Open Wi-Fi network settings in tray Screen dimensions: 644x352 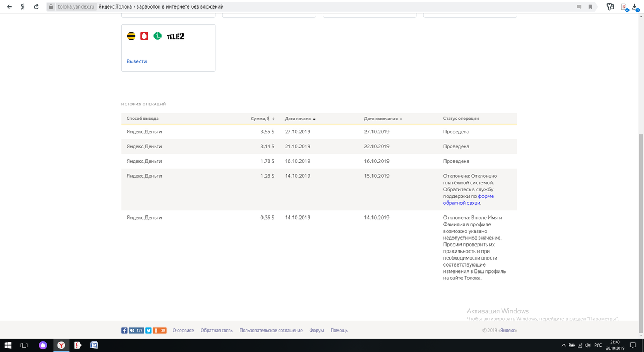pyautogui.click(x=580, y=345)
